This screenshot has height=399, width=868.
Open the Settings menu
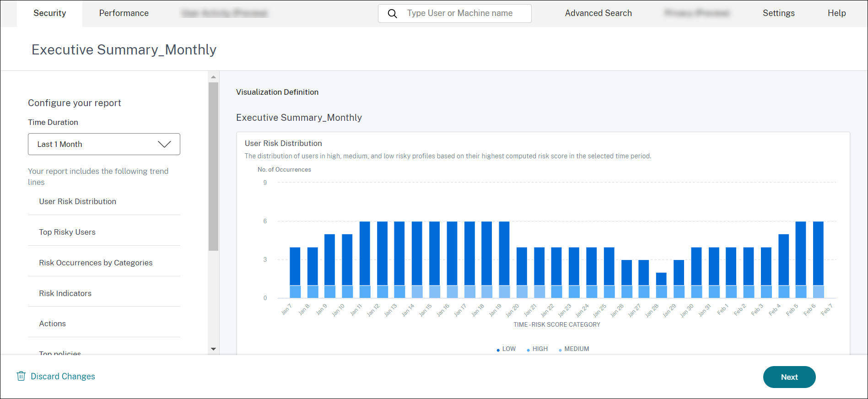(778, 13)
